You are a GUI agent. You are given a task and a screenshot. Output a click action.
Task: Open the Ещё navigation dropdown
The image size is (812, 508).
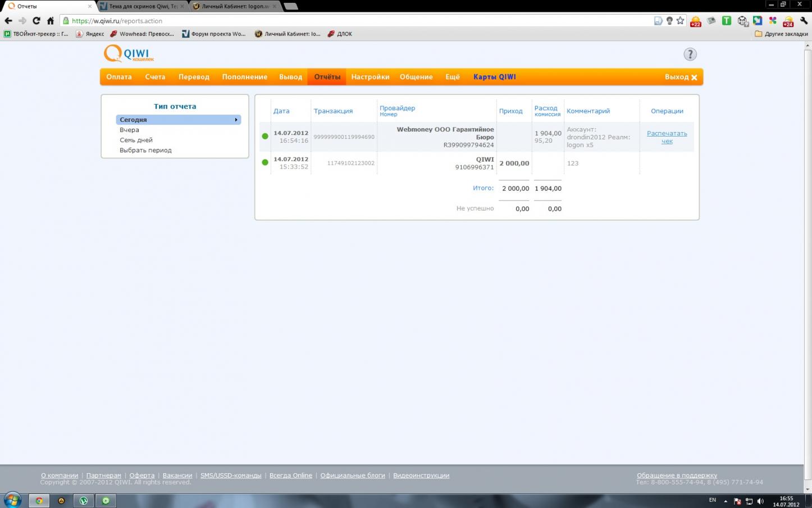(453, 77)
